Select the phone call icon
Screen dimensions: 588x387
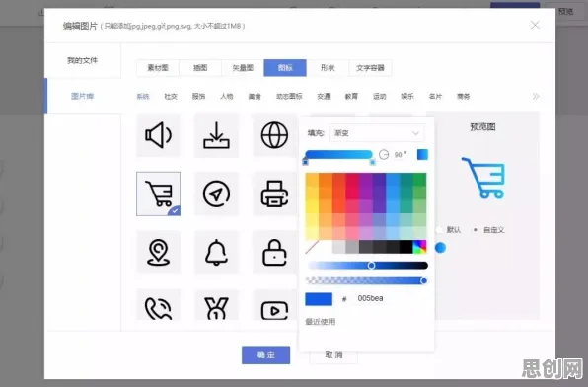(x=158, y=305)
